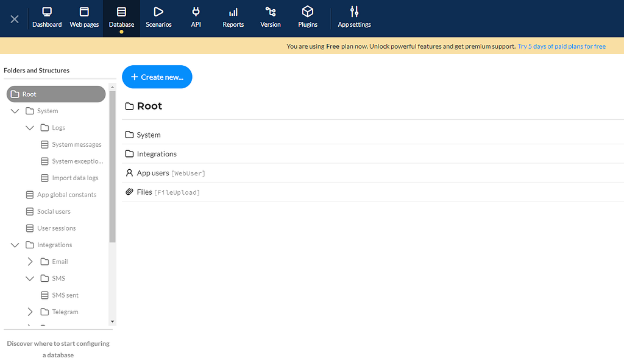This screenshot has width=624, height=364.
Task: Select 'Import data logs' in the tree
Action: pyautogui.click(x=75, y=178)
